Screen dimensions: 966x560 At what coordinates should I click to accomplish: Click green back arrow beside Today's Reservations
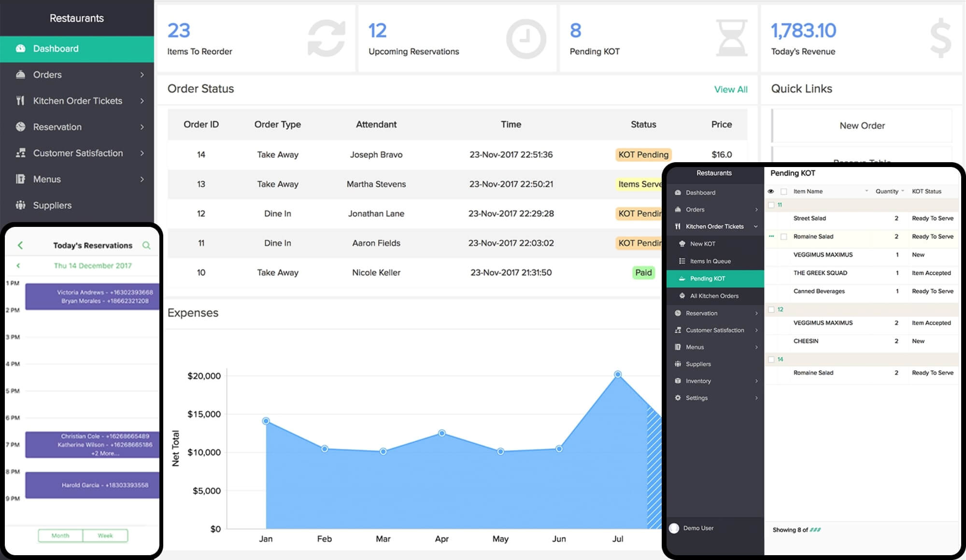[20, 245]
